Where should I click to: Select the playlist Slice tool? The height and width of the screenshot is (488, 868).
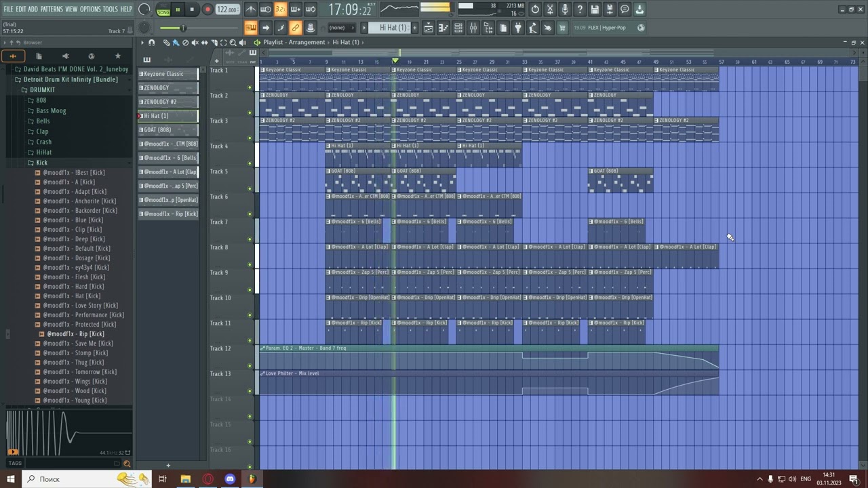214,43
